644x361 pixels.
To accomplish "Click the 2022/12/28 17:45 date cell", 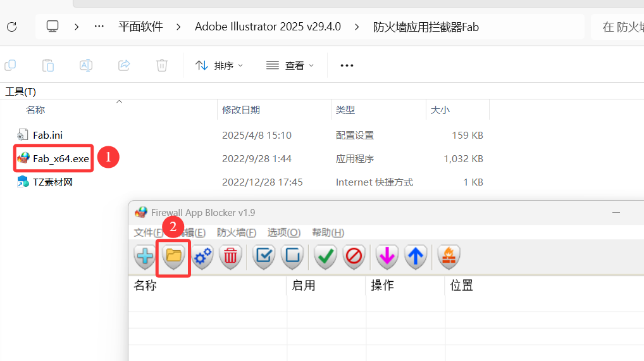I will 262,182.
